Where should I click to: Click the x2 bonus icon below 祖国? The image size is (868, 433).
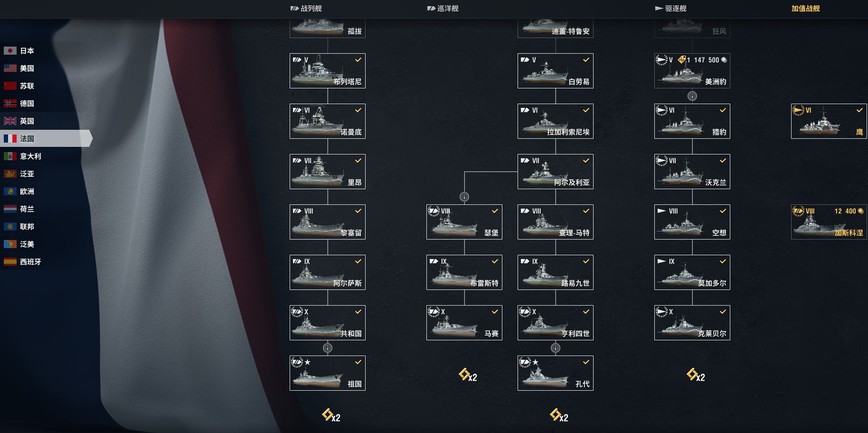pyautogui.click(x=331, y=415)
